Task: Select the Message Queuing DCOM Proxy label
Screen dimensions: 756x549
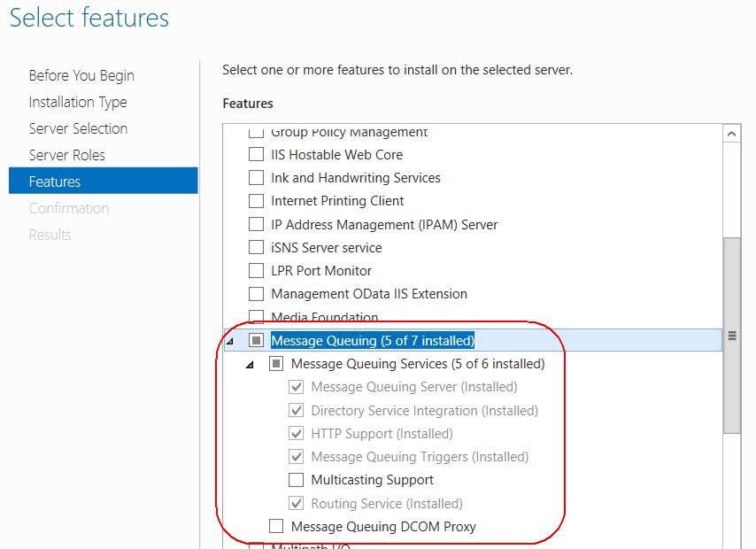Action: click(383, 527)
